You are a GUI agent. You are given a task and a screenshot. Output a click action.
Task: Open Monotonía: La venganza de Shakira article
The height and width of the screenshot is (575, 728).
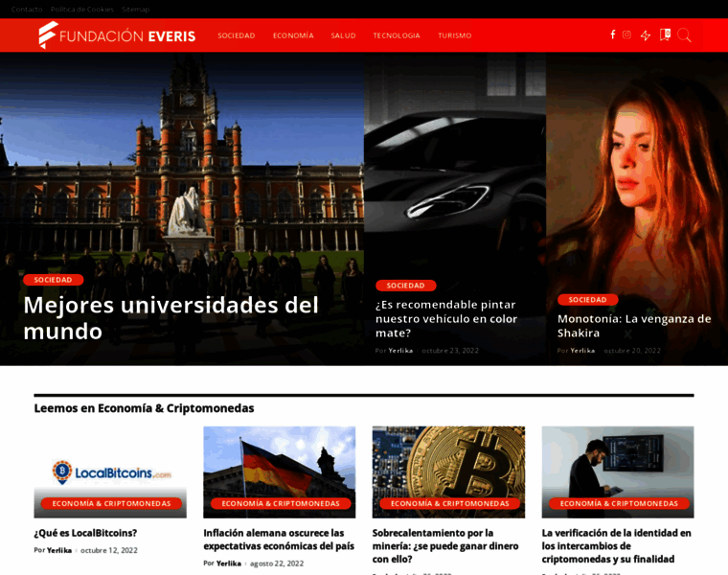point(634,326)
